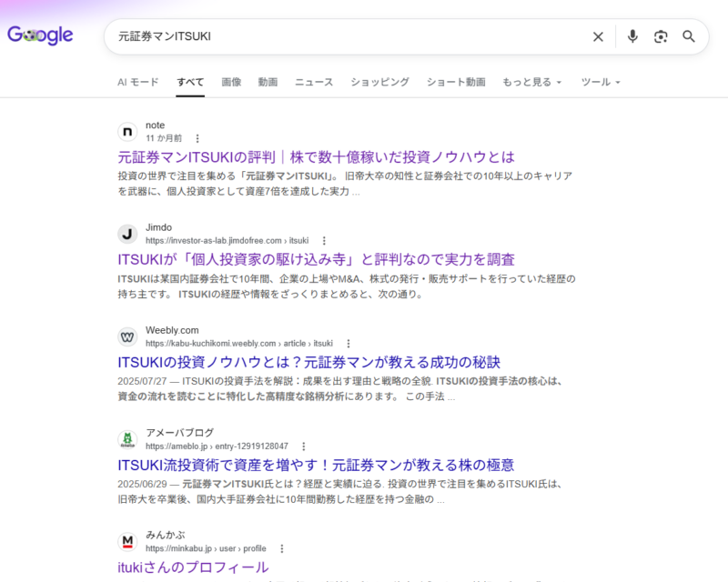Open three-dot menu for note result
This screenshot has height=582, width=728.
pos(197,138)
